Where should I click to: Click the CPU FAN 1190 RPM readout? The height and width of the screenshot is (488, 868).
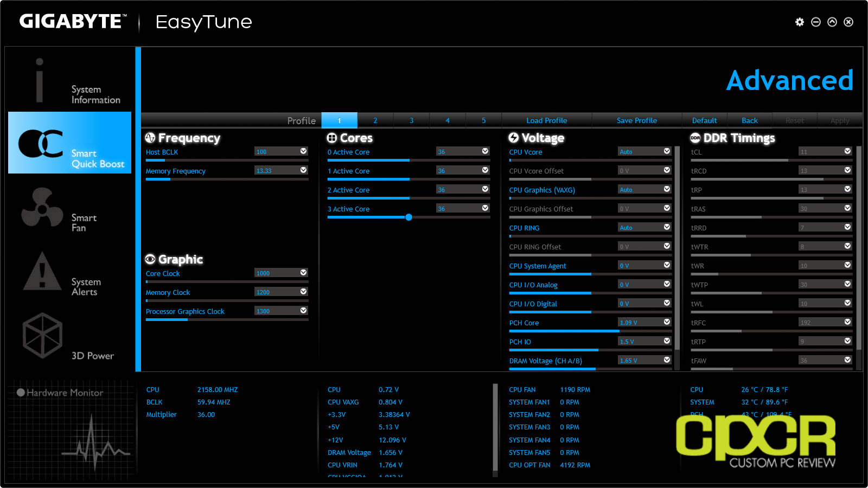[575, 389]
